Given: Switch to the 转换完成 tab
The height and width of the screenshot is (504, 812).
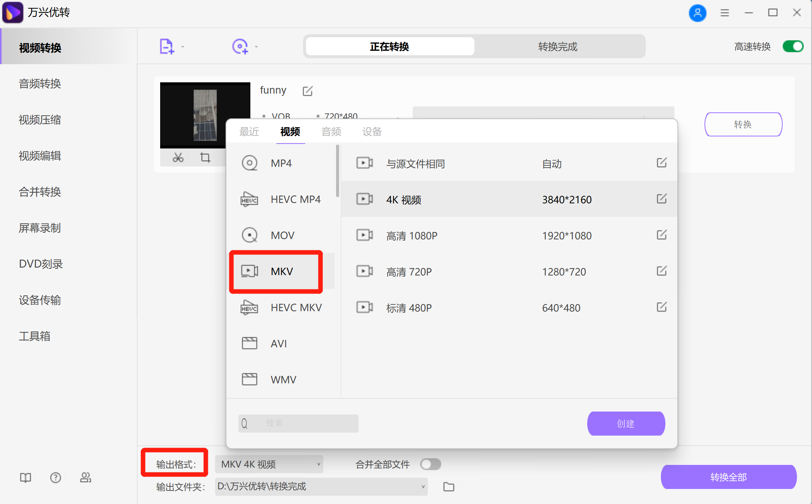Looking at the screenshot, I should pos(557,47).
